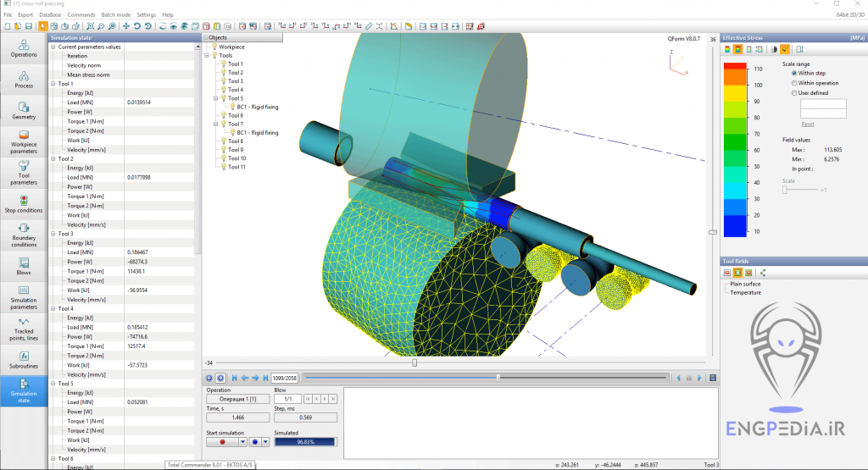This screenshot has width=868, height=470.
Task: Open Tracked points, lines panel
Action: point(24,331)
